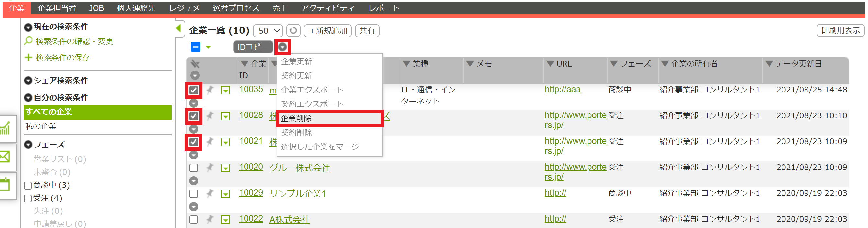Check the checkbox for company 10029

[x=193, y=193]
